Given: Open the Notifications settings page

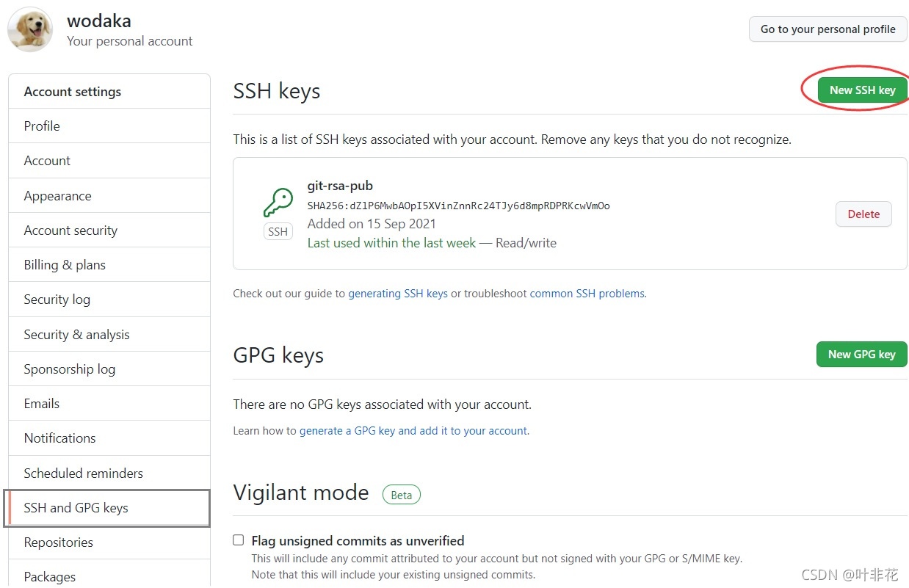Looking at the screenshot, I should click(59, 438).
